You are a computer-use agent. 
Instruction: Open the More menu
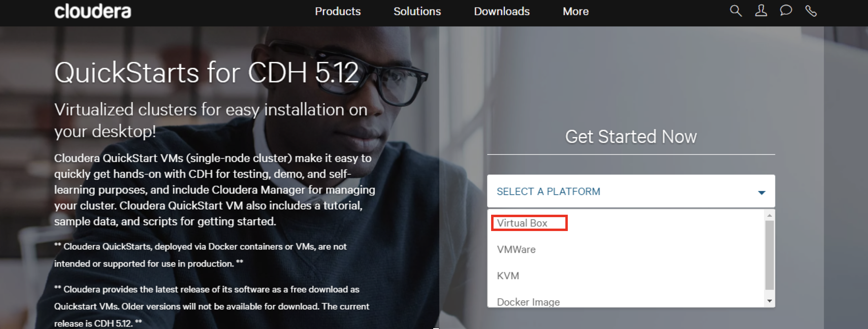(576, 11)
